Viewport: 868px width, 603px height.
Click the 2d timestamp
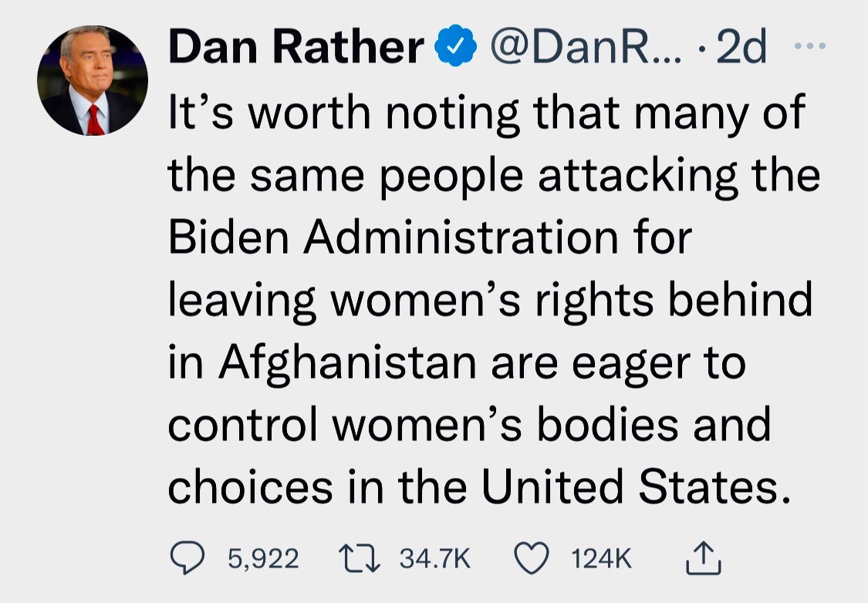click(742, 50)
